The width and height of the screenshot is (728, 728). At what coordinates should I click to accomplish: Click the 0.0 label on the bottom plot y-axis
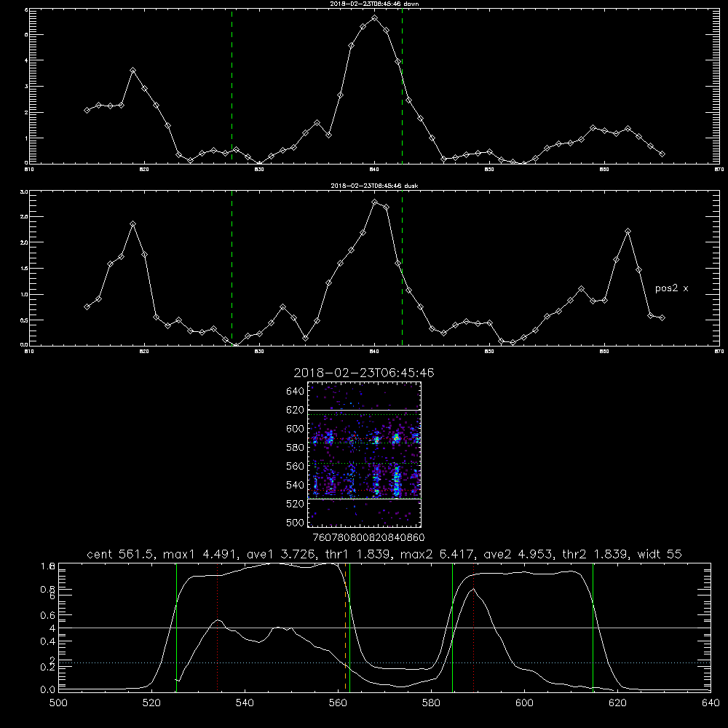[48, 690]
